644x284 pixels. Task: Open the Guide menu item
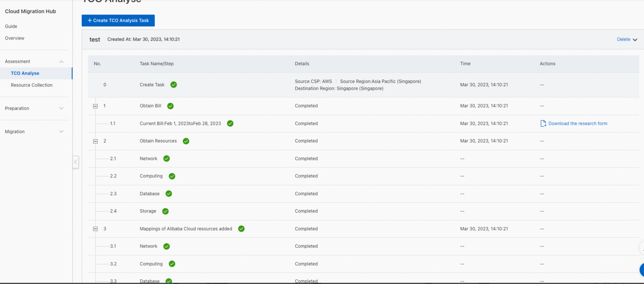tap(11, 26)
